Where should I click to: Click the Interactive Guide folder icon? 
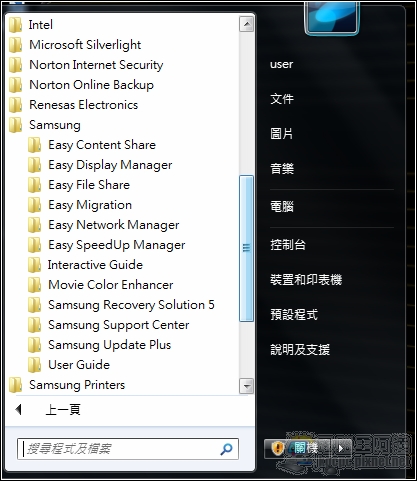tap(34, 265)
